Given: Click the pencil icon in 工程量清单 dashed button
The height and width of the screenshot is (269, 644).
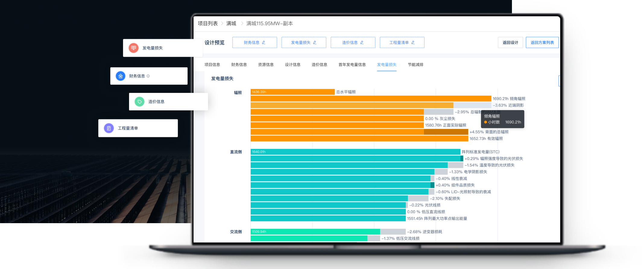Looking at the screenshot, I should pyautogui.click(x=413, y=43).
